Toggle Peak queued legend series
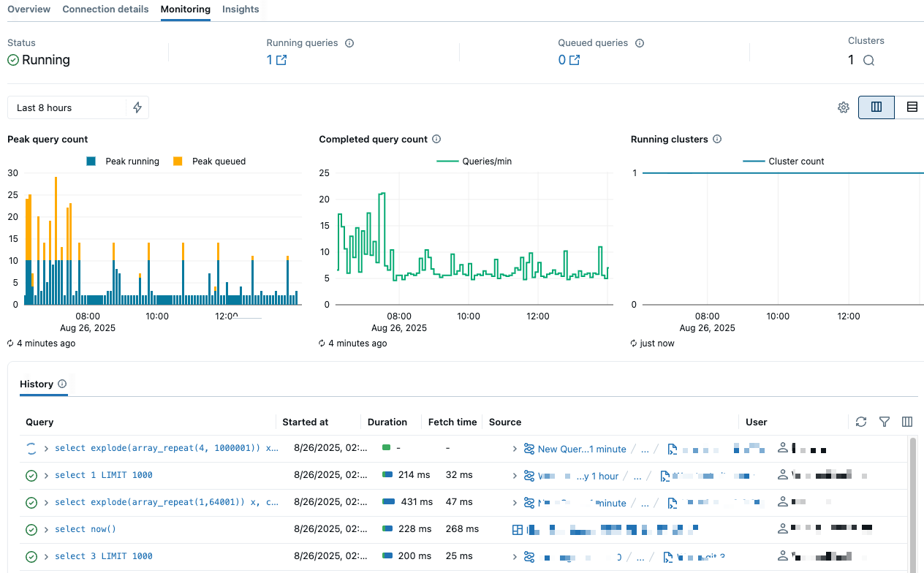This screenshot has height=573, width=924. click(x=209, y=162)
